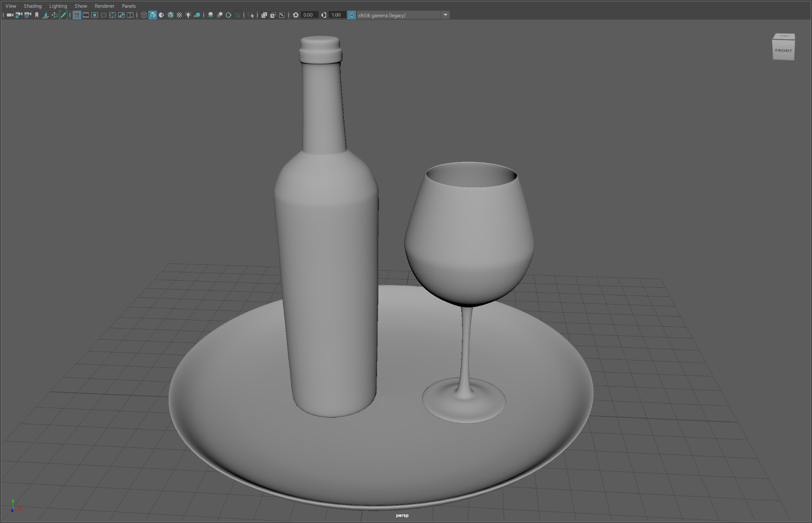Select Smooth Shade All cube icon
Viewport: 812px width, 523px height.
click(153, 15)
